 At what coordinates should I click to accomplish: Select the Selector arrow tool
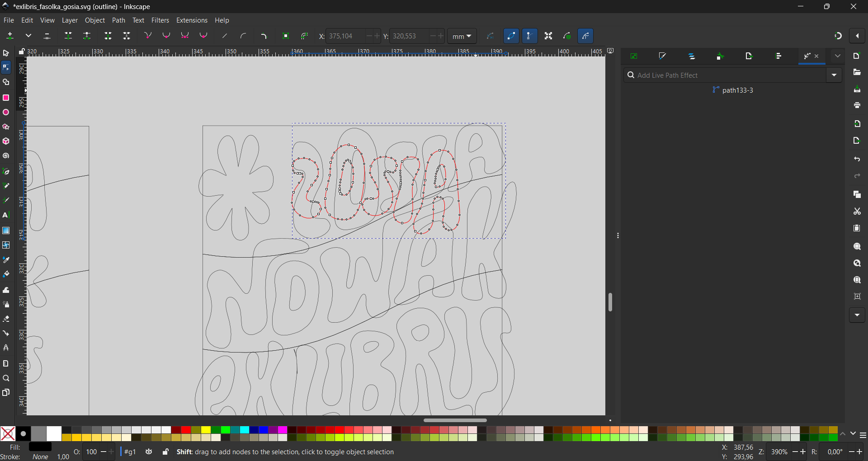6,53
